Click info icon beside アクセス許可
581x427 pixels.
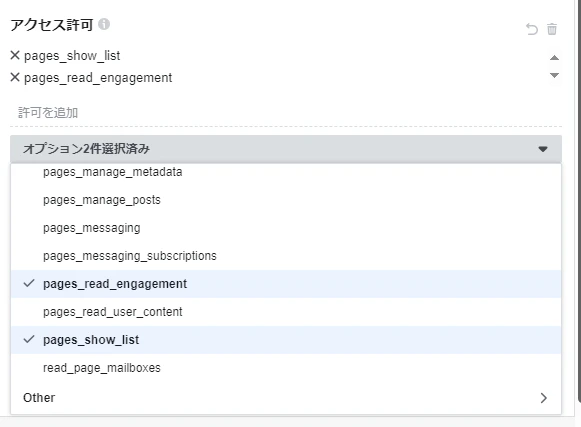coord(104,24)
